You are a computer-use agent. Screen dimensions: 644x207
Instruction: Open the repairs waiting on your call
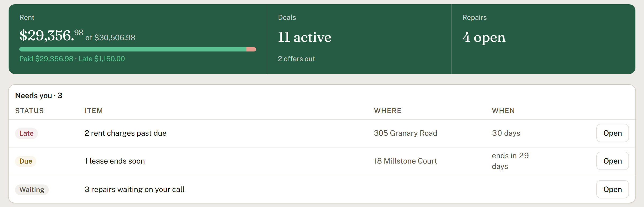click(x=612, y=189)
